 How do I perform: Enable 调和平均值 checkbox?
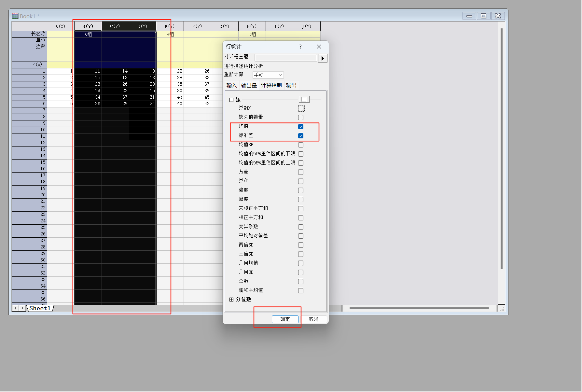301,291
